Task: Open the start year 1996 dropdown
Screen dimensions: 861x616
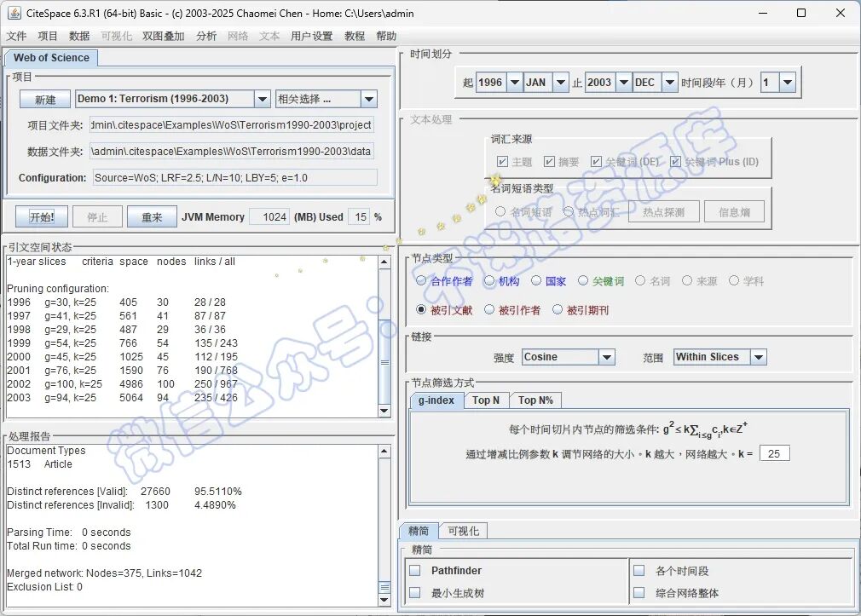Action: coord(515,83)
